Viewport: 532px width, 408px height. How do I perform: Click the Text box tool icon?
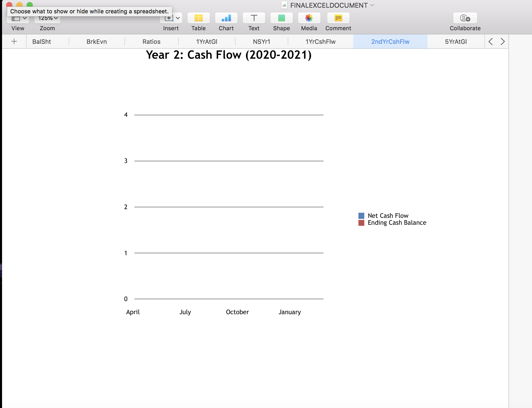(x=254, y=18)
